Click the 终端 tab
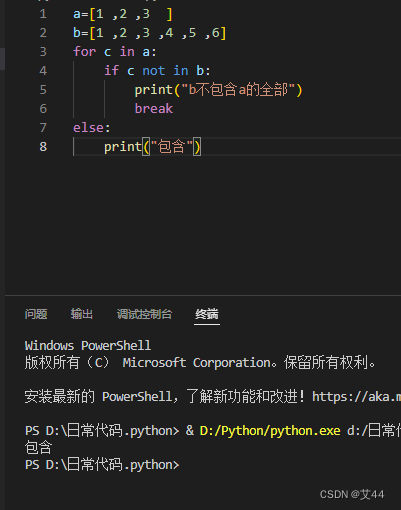Image resolution: width=401 pixels, height=510 pixels. (207, 314)
